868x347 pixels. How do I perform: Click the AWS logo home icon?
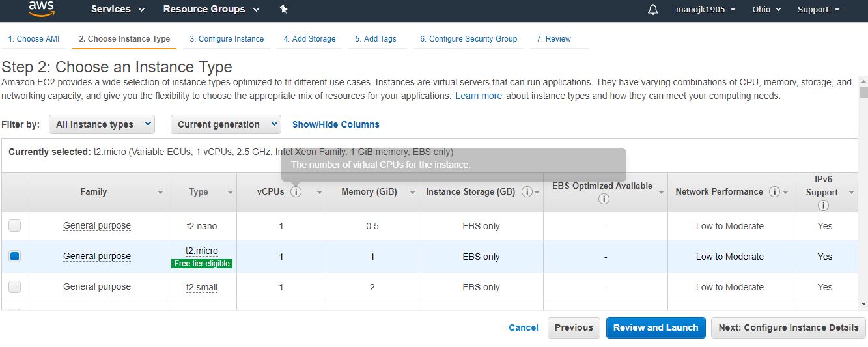(42, 8)
